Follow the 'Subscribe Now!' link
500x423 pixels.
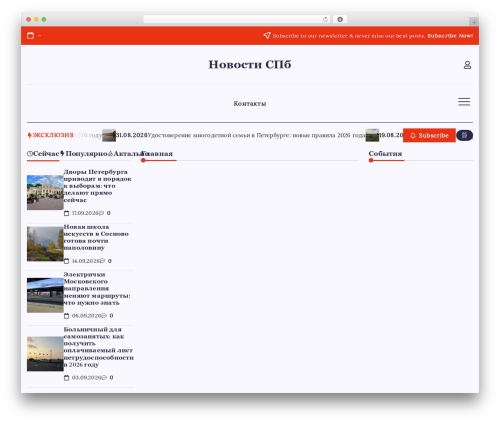click(450, 36)
